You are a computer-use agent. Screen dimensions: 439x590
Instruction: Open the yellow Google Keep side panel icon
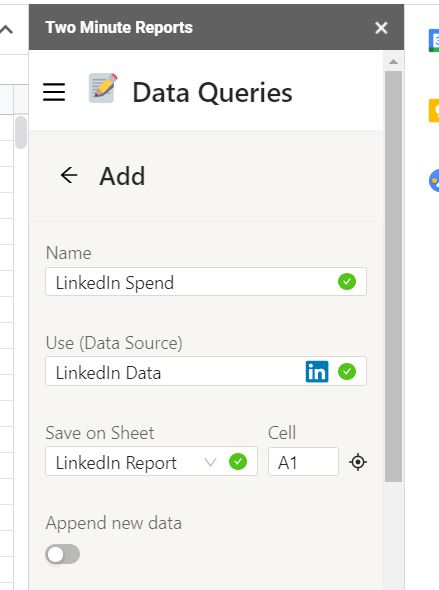pyautogui.click(x=434, y=110)
